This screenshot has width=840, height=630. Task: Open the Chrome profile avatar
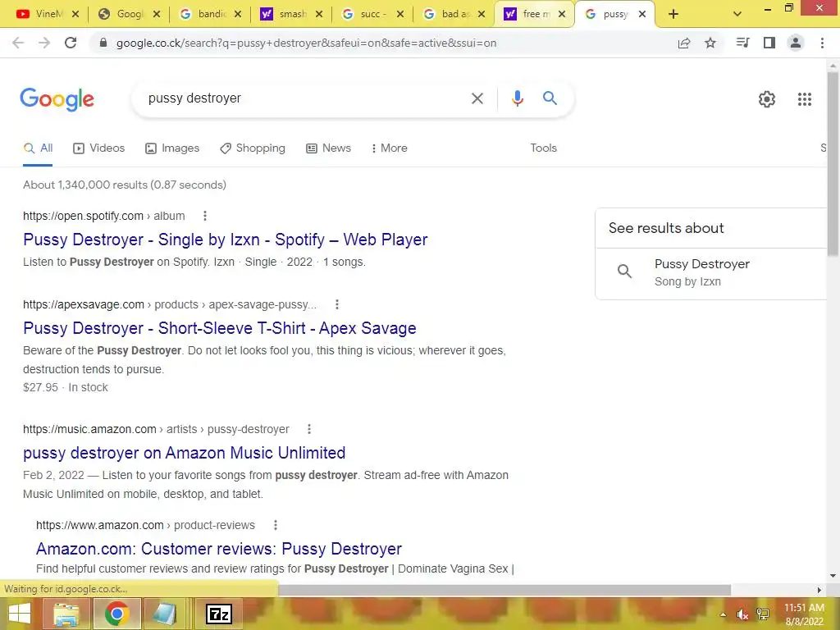point(796,43)
